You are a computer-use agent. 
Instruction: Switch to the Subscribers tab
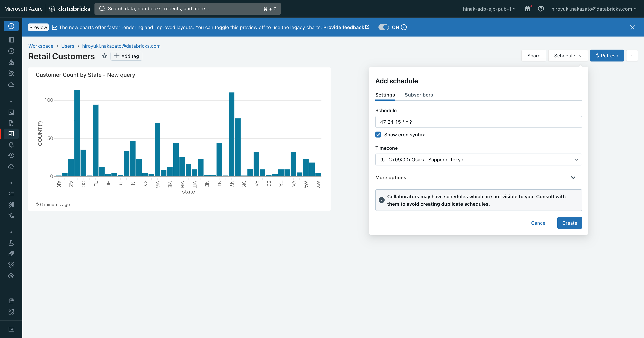click(x=419, y=95)
